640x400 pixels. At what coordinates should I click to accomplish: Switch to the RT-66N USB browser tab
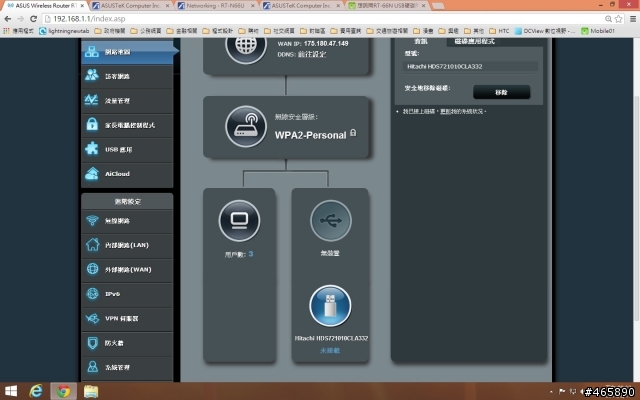pos(387,6)
